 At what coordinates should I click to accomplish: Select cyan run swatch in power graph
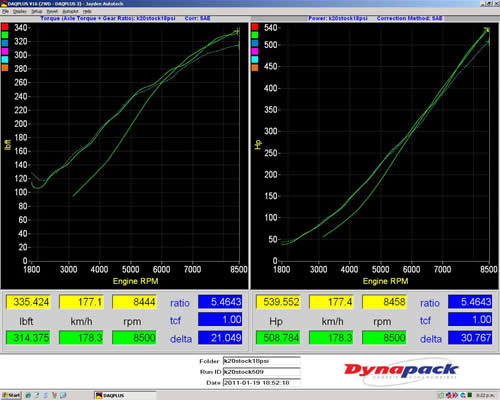pyautogui.click(x=255, y=59)
